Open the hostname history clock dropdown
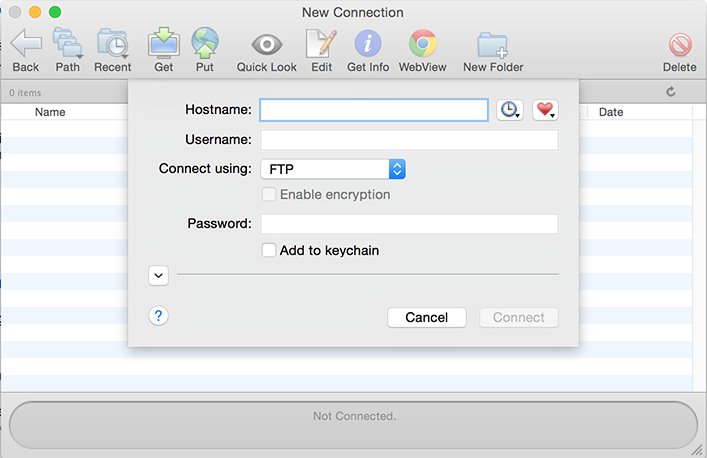 (510, 110)
